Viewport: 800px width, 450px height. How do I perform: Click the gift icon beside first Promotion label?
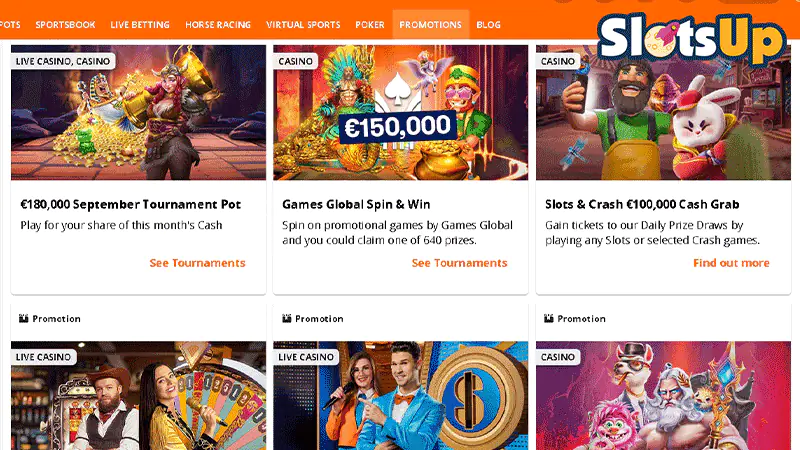tap(23, 318)
